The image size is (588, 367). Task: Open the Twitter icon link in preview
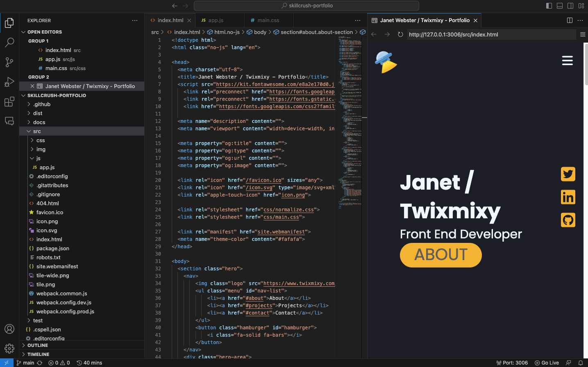click(x=568, y=174)
